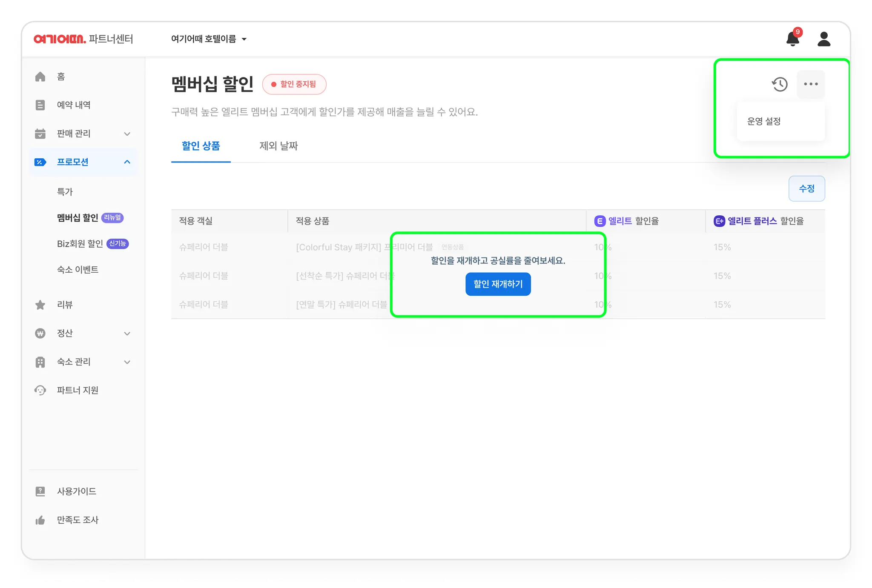The width and height of the screenshot is (872, 588).
Task: Click the user profile icon
Action: [x=824, y=39]
